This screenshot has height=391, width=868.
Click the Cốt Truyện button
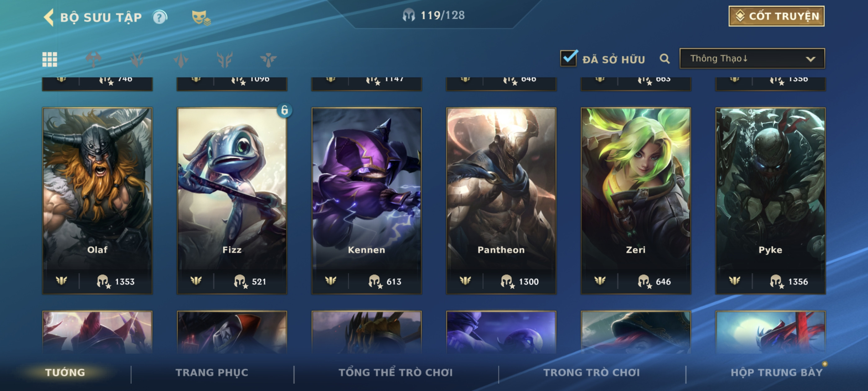coord(776,16)
